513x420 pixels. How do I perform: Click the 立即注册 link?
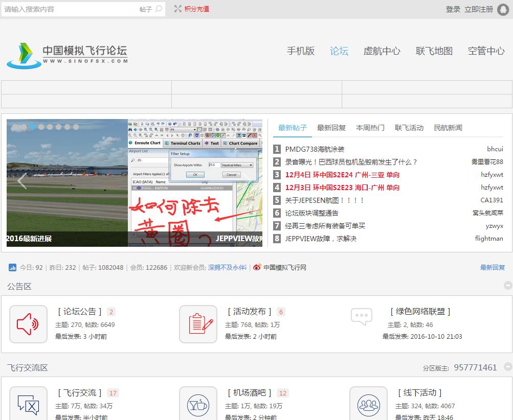coord(479,10)
